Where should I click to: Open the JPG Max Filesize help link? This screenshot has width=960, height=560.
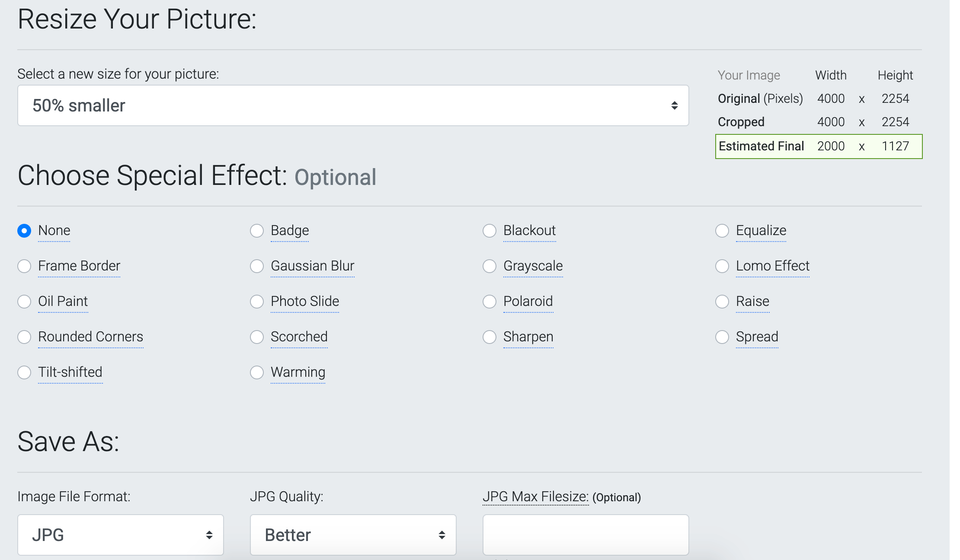pos(535,497)
